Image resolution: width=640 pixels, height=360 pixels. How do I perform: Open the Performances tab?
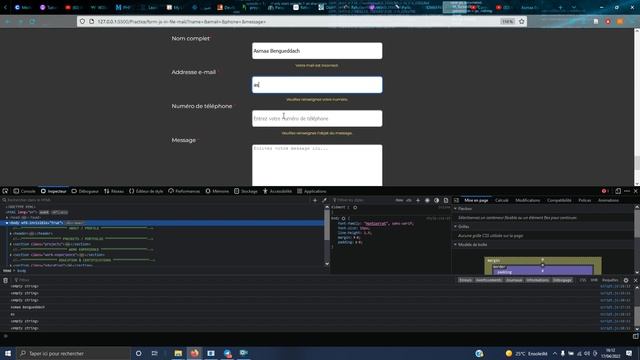click(184, 191)
